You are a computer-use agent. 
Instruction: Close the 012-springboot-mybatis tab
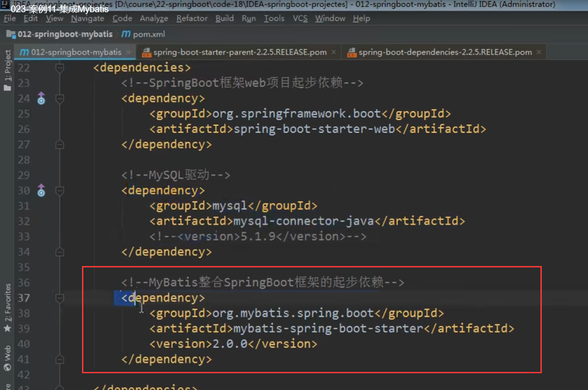pos(128,52)
